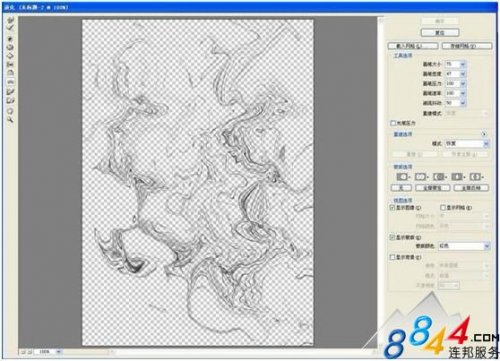The width and height of the screenshot is (500, 361).
Task: Click the 复位 reset button
Action: tap(440, 33)
